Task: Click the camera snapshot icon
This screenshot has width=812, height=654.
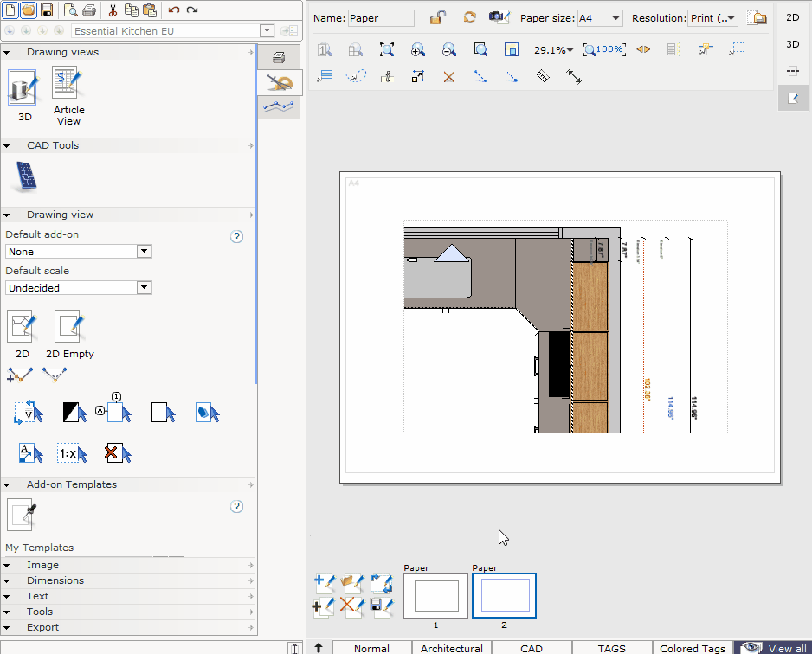Action: (x=499, y=17)
